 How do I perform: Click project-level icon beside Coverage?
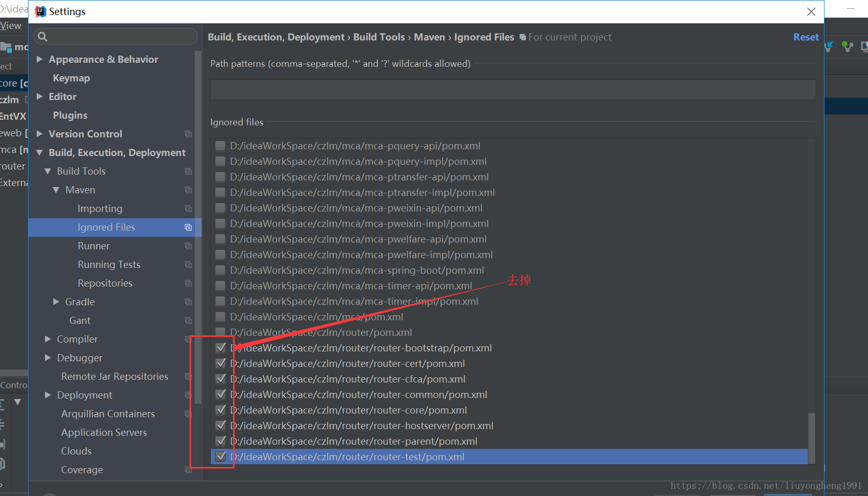pyautogui.click(x=189, y=470)
